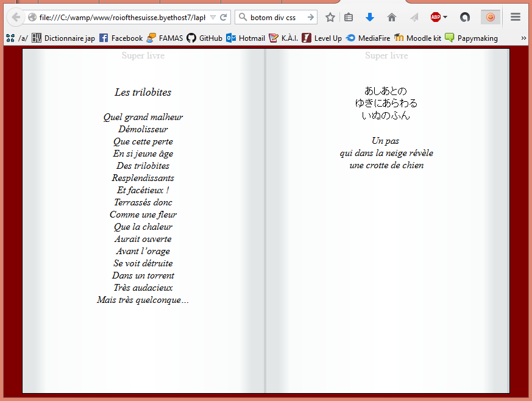
Task: Open the Level Up bookmark
Action: [322, 38]
